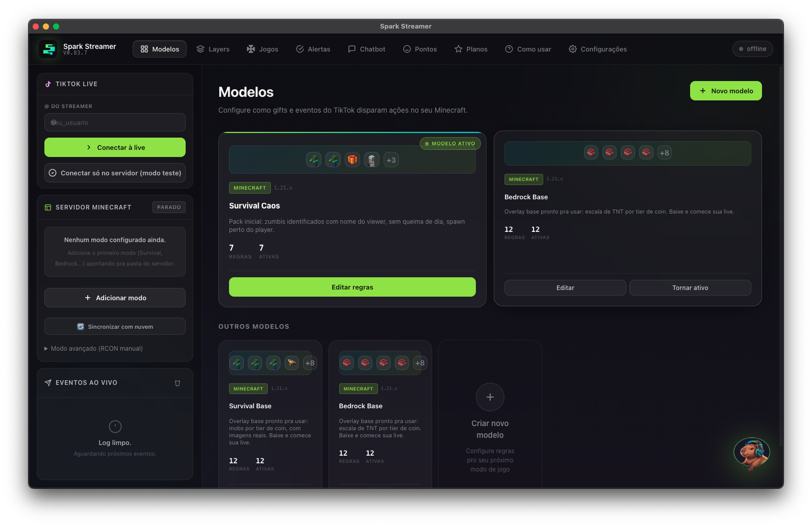Click Sincronizar com nuvem button
The width and height of the screenshot is (812, 526).
[x=115, y=327]
